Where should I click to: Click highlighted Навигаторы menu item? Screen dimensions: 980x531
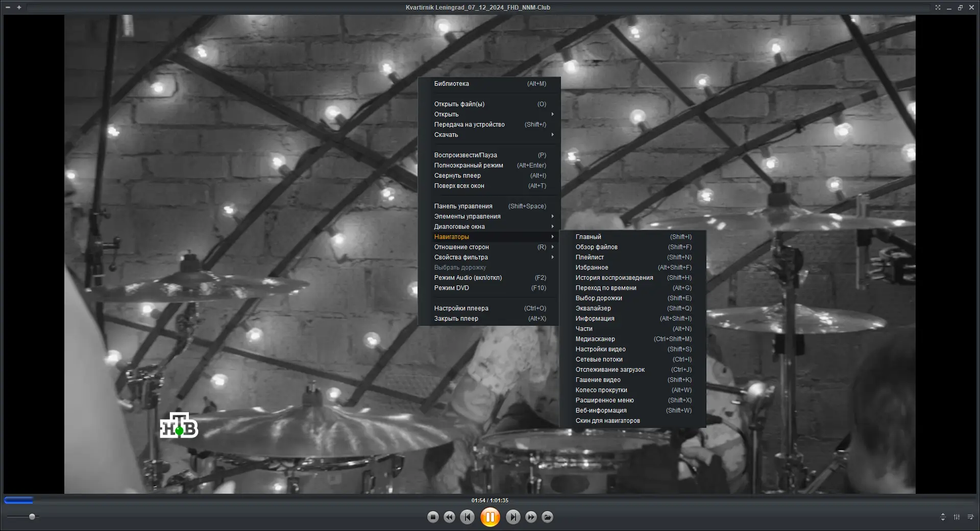489,237
